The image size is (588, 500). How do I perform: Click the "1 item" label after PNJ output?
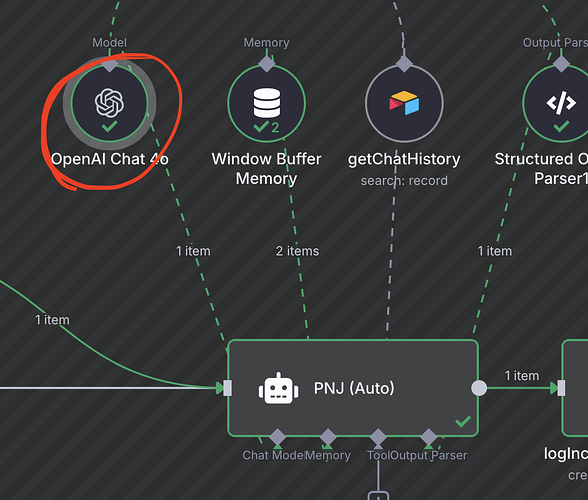point(522,375)
